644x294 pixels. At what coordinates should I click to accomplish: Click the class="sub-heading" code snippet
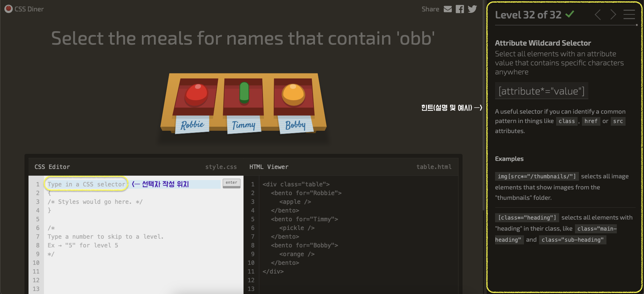pyautogui.click(x=573, y=240)
